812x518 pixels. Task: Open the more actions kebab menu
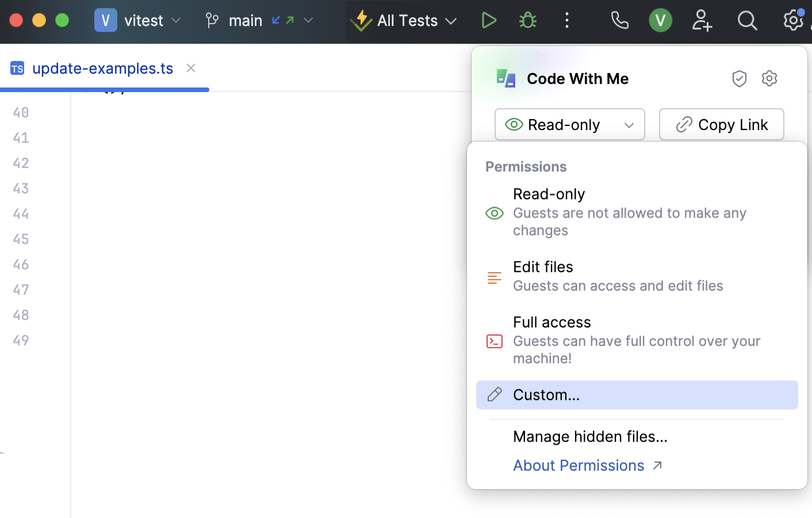pos(567,20)
